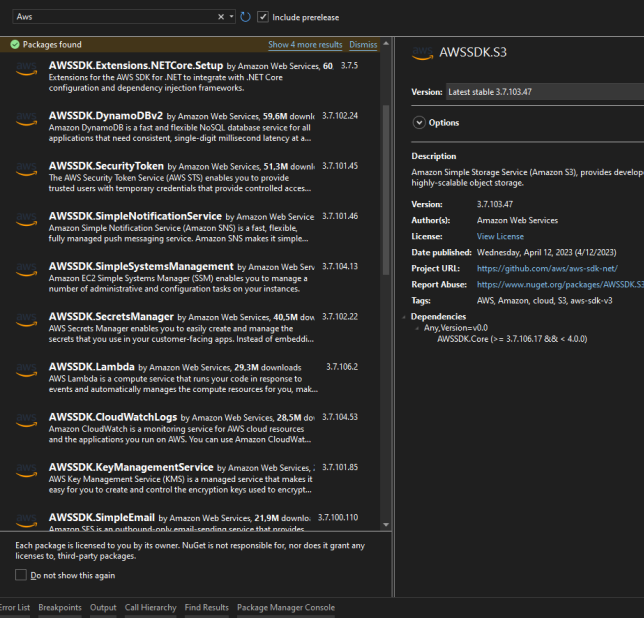Open AWSSDK.KeyManagementService package title

coord(131,467)
